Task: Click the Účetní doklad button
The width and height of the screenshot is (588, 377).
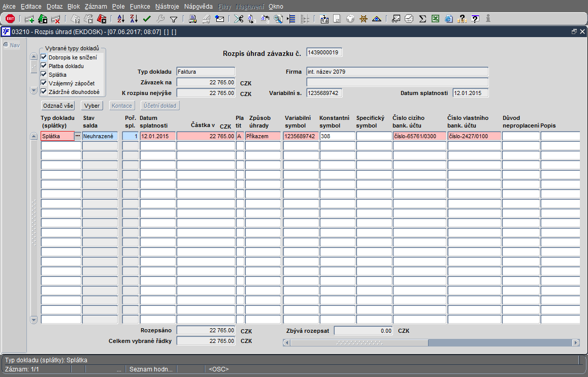Action: [160, 106]
